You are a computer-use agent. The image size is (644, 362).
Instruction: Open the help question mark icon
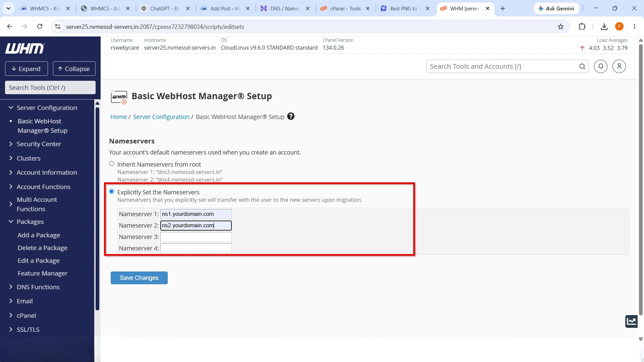coord(291,116)
